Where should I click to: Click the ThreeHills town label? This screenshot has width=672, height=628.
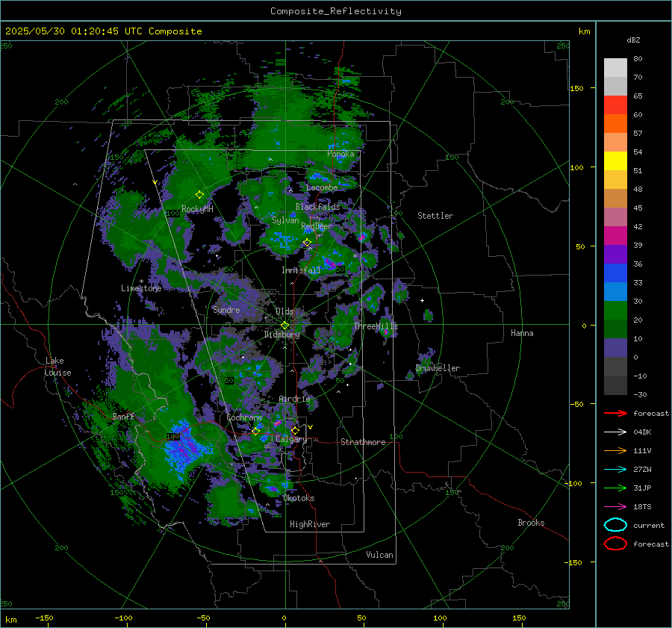[376, 326]
